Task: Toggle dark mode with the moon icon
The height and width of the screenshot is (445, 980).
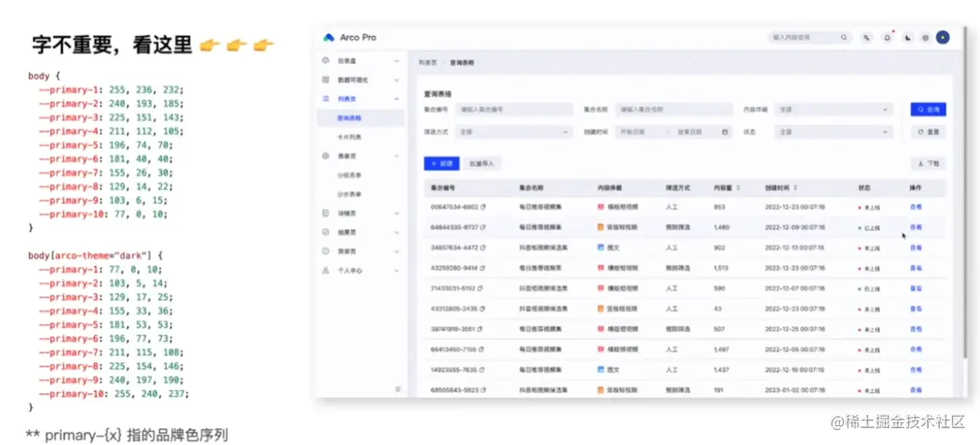Action: 908,38
